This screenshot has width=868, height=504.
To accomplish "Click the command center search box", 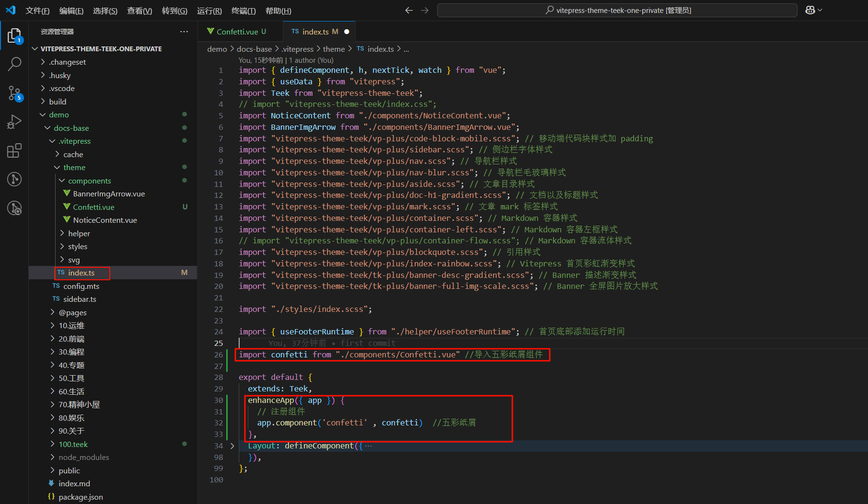I will tap(617, 11).
